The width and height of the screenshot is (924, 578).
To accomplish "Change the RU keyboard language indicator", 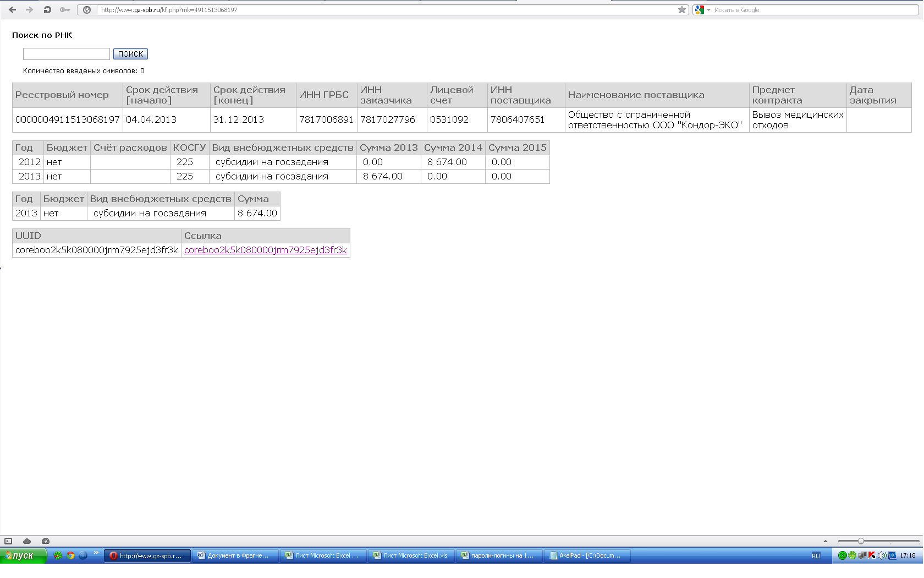I will point(816,555).
